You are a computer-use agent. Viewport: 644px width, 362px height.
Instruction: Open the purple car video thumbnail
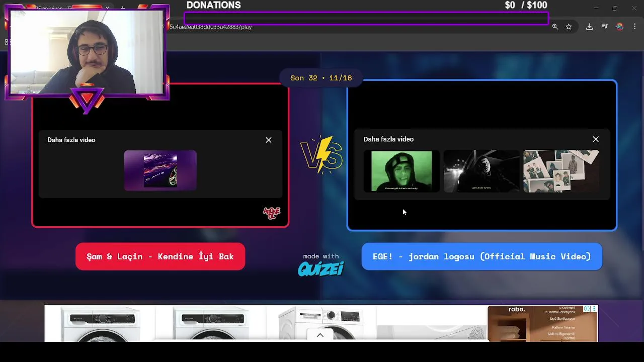coord(160,170)
